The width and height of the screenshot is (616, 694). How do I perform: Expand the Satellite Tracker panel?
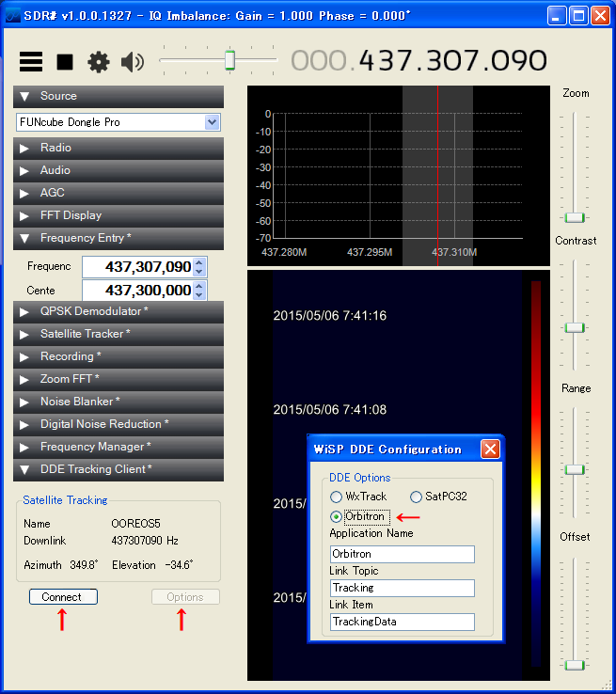[x=118, y=334]
